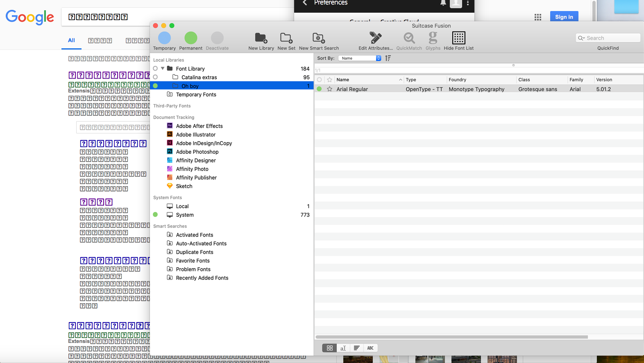644x363 pixels.
Task: Switch to grid tile preview view
Action: (x=329, y=348)
